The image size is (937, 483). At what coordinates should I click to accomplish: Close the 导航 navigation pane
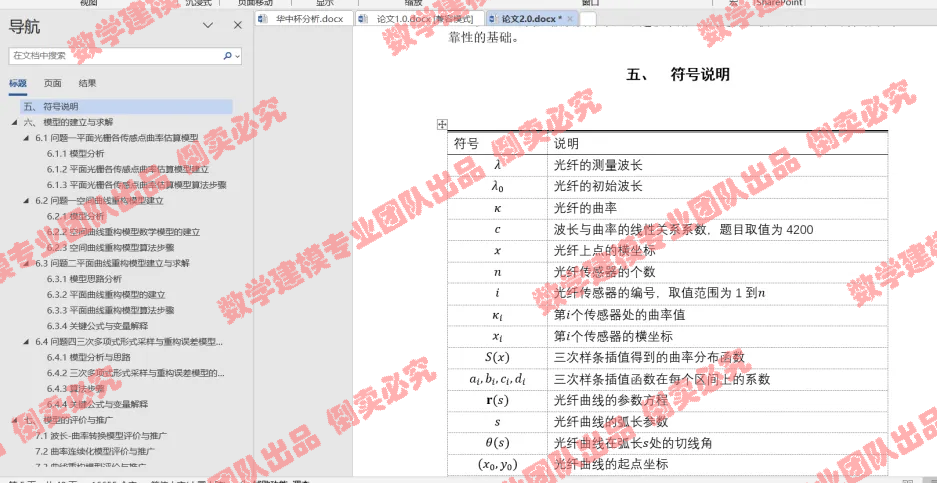237,26
